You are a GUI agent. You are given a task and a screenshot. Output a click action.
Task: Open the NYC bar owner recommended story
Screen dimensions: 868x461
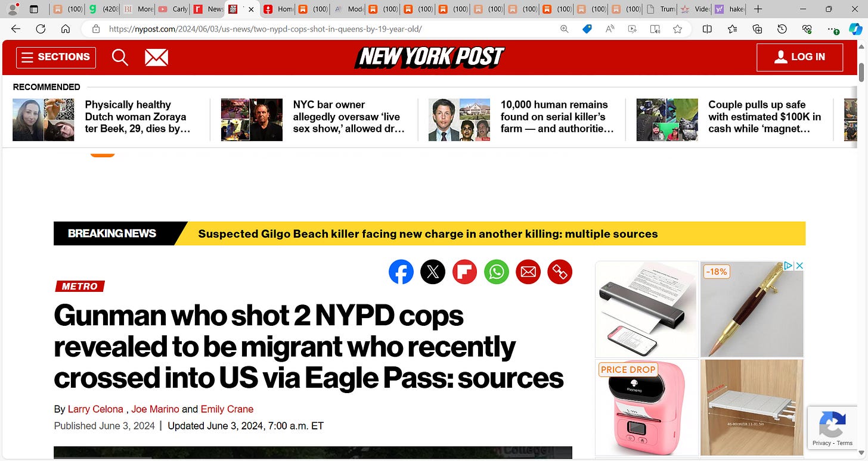349,117
